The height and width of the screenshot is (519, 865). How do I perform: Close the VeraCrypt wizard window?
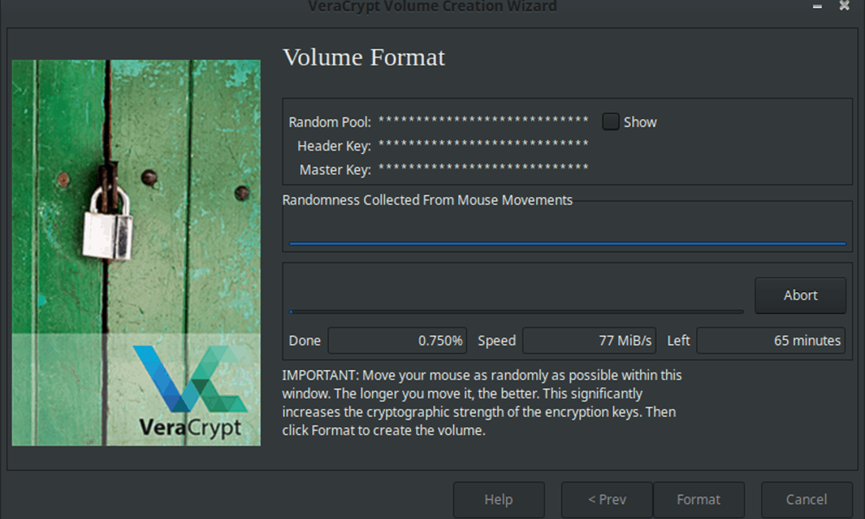(844, 6)
